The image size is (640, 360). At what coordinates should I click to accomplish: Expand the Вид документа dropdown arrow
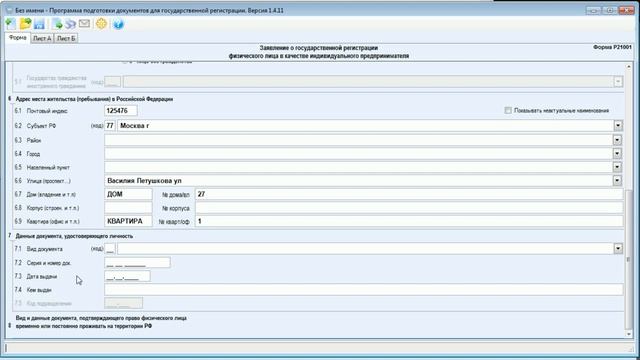point(618,248)
